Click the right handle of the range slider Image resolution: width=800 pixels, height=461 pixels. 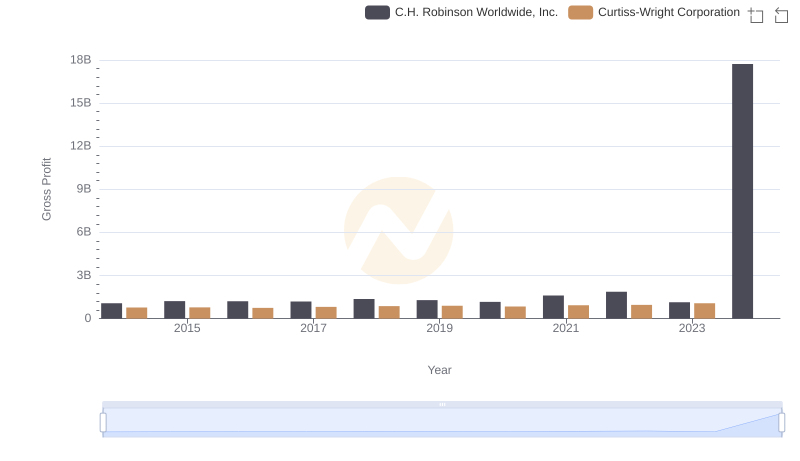click(x=782, y=423)
